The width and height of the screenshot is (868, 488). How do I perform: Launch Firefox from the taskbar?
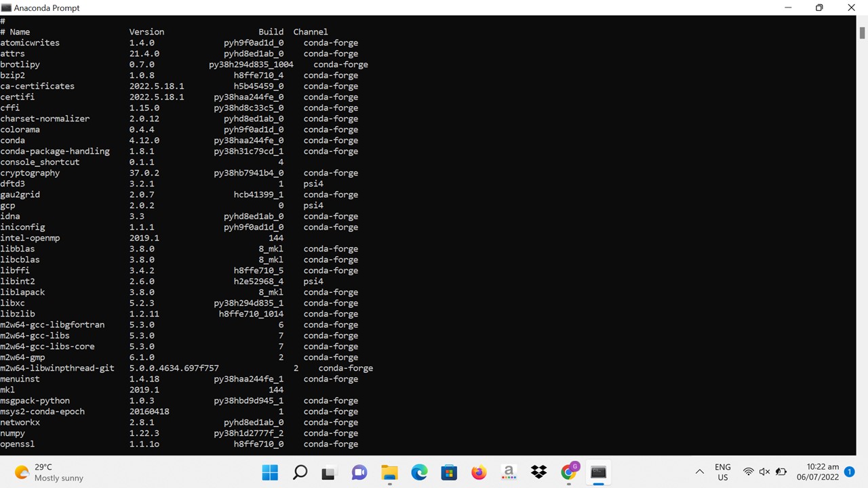(x=479, y=472)
